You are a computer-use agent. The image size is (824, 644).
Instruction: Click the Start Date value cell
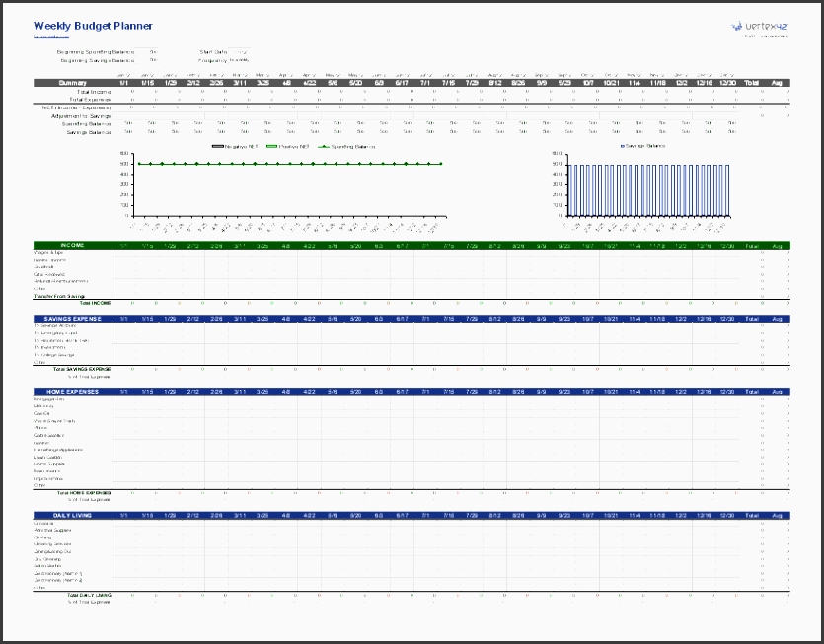coord(239,50)
